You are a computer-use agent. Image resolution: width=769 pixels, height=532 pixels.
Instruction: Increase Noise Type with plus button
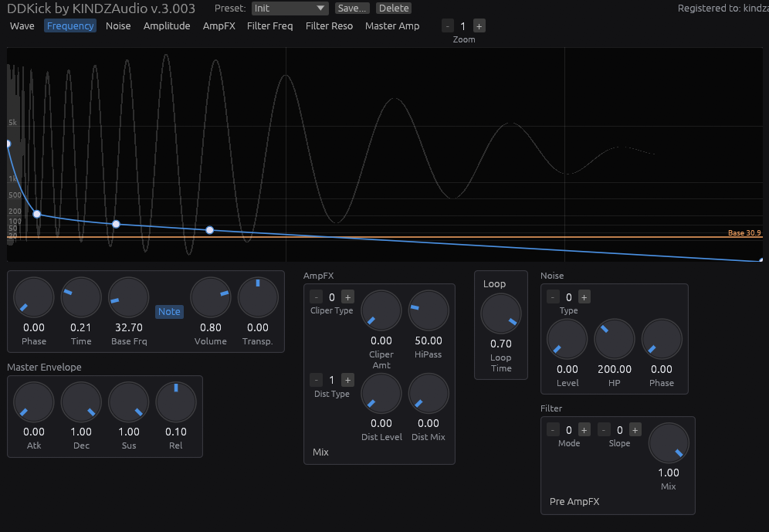point(584,297)
